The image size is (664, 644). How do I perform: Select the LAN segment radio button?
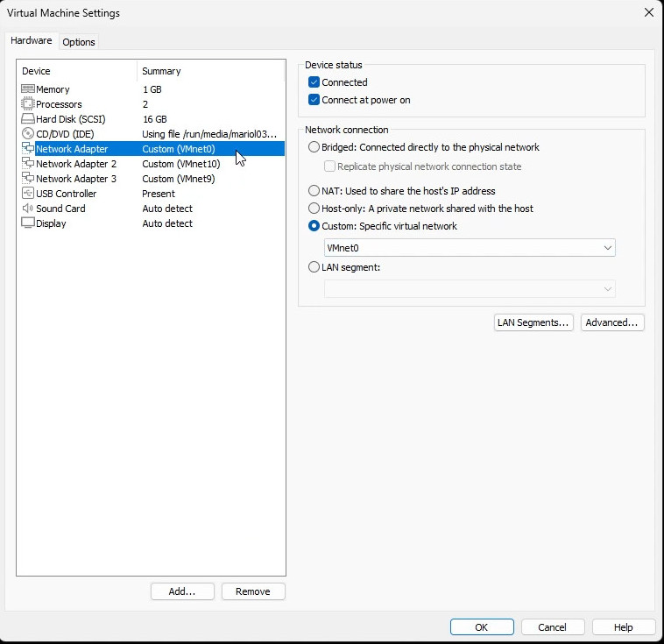point(314,267)
